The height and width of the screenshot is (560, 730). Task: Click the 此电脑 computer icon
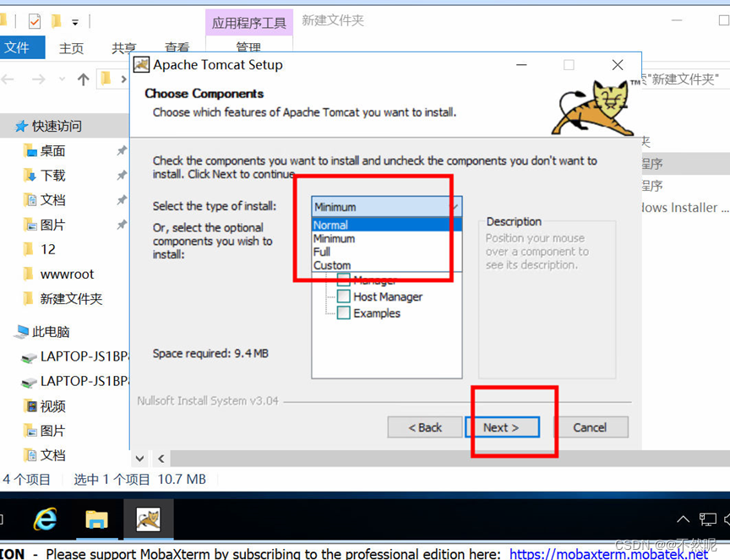[21, 331]
